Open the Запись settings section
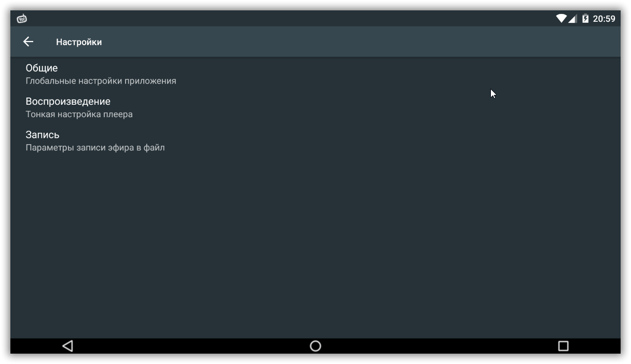631x364 pixels. [x=43, y=135]
